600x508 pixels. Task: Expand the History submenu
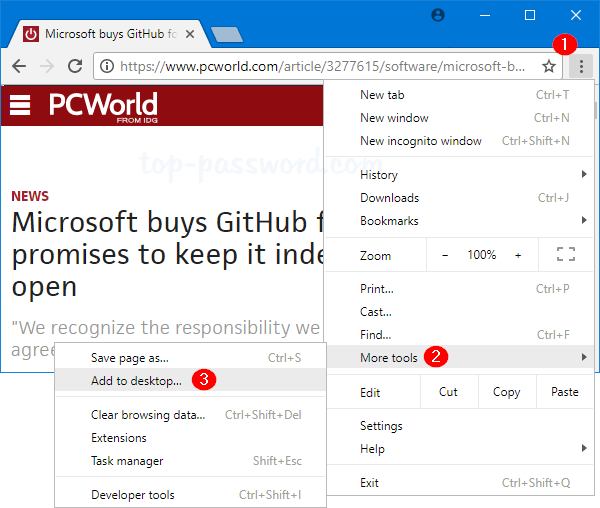(x=459, y=175)
